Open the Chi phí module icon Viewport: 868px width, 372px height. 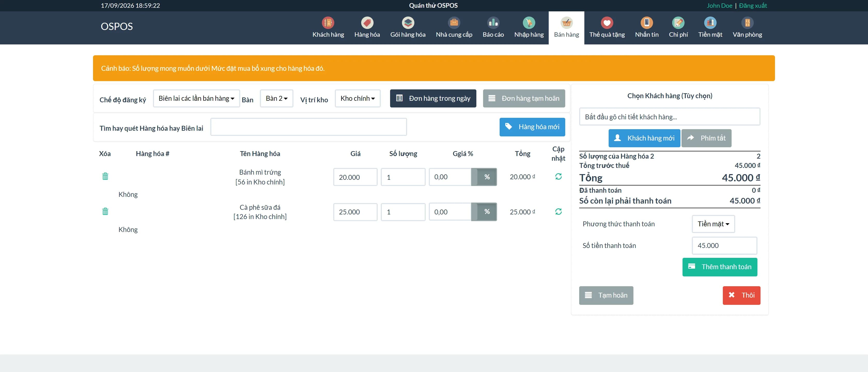click(678, 22)
